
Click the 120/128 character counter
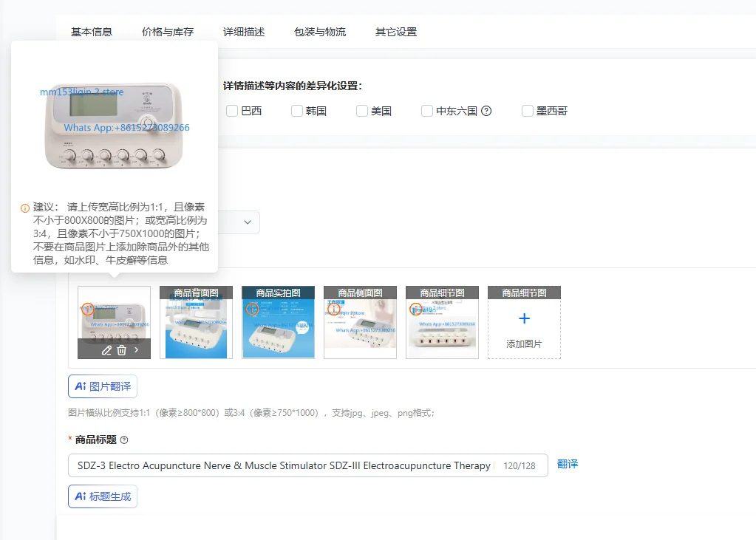[x=520, y=465]
